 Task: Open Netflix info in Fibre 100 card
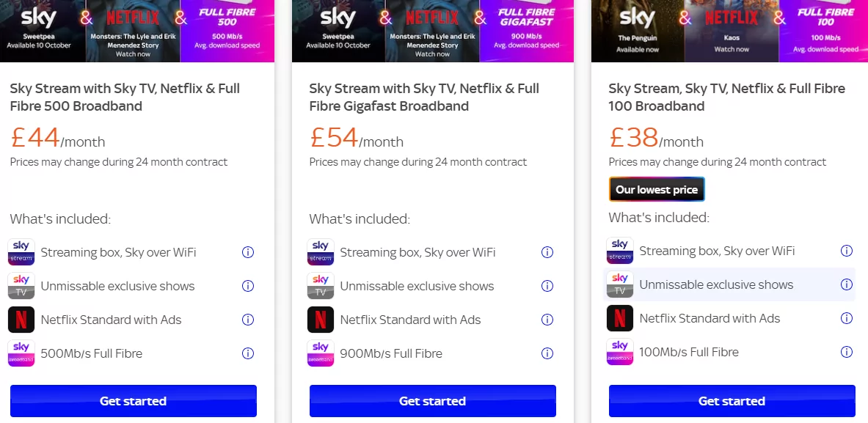(847, 318)
